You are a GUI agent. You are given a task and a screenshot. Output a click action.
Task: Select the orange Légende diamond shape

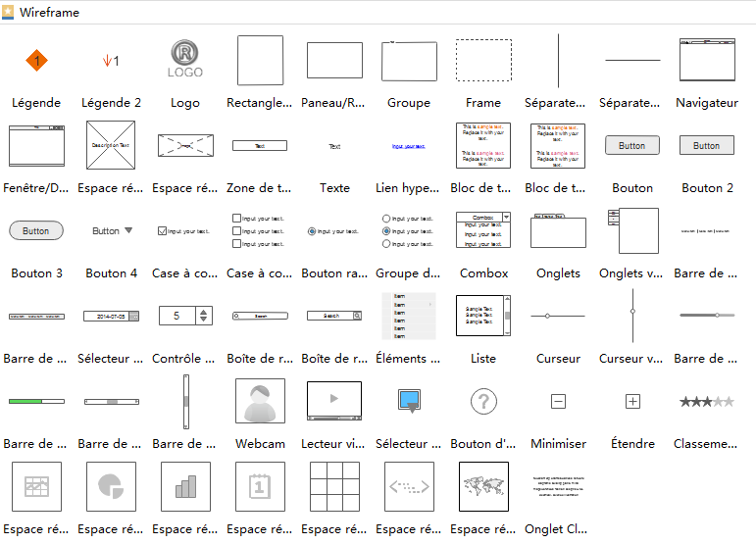click(x=36, y=61)
